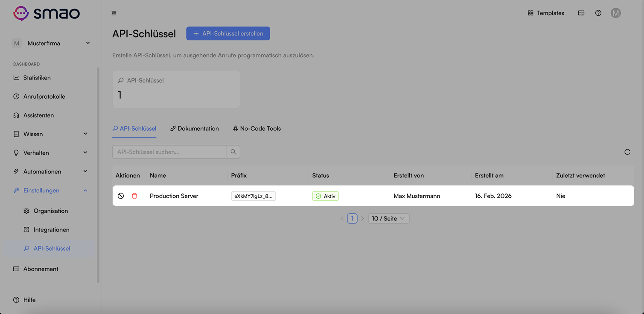This screenshot has height=314, width=644.
Task: Click the key prefix eXkMY7lgLz_8...
Action: (x=254, y=196)
